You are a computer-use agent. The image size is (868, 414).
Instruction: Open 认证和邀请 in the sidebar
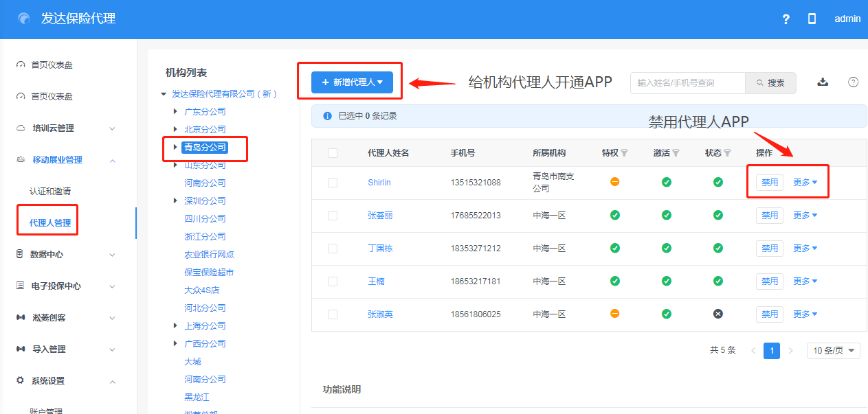(50, 192)
